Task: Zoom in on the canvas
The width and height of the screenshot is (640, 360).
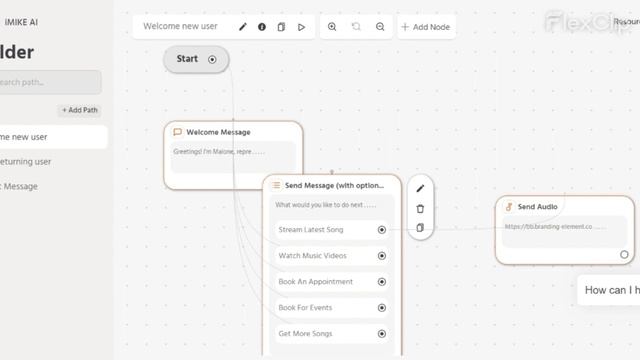Action: [x=332, y=27]
